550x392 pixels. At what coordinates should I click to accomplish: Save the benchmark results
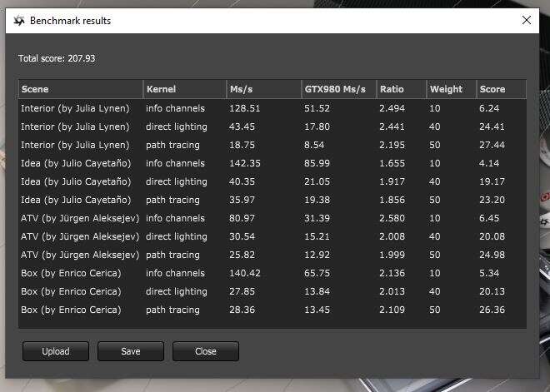coord(131,351)
